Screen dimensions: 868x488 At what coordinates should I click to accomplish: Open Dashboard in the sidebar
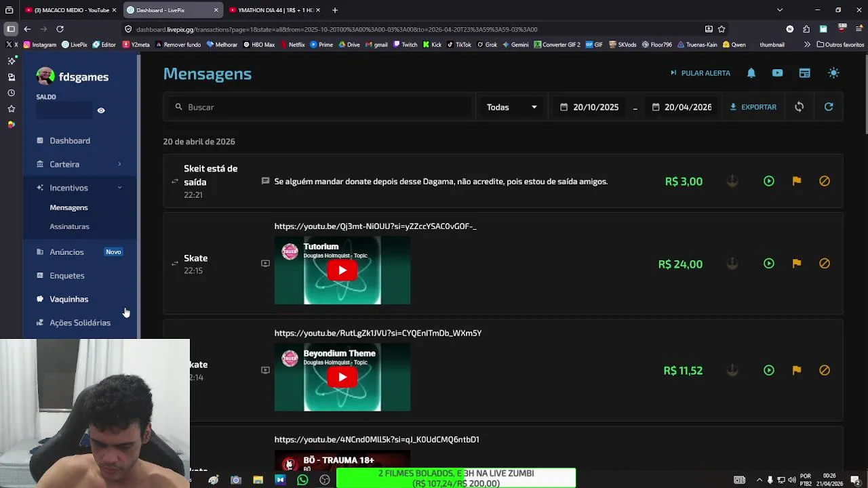point(70,141)
